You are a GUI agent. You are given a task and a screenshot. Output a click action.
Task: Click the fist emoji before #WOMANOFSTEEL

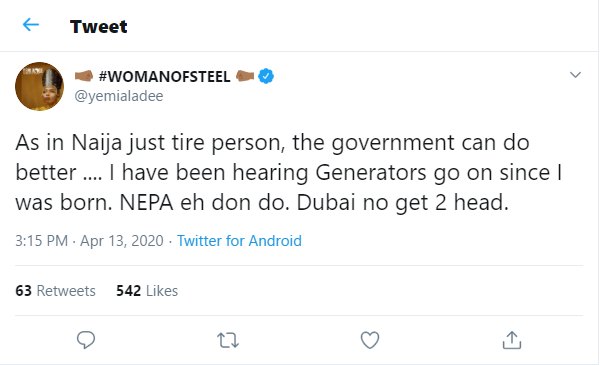(84, 76)
